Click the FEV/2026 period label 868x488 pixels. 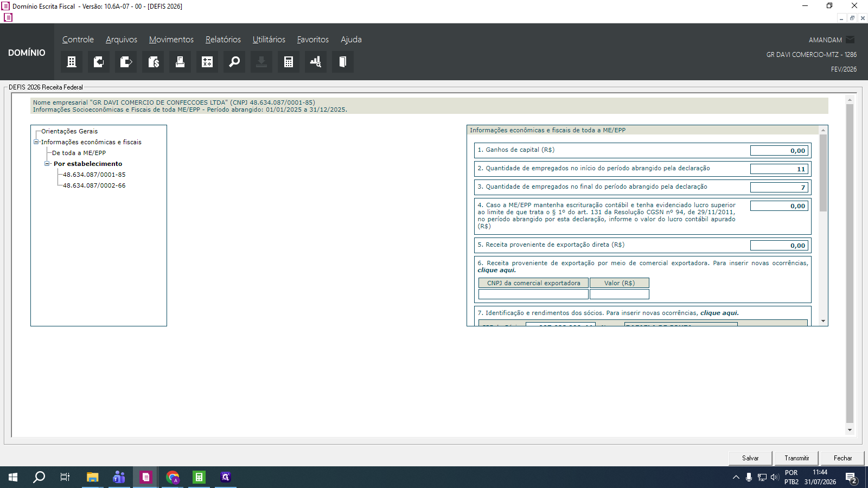tap(844, 69)
